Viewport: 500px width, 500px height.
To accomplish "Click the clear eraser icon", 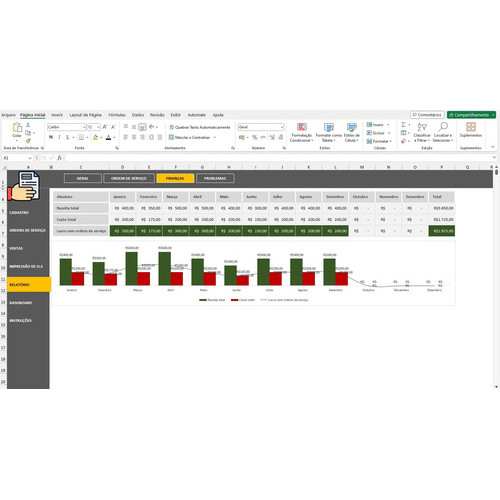I will coord(404,141).
